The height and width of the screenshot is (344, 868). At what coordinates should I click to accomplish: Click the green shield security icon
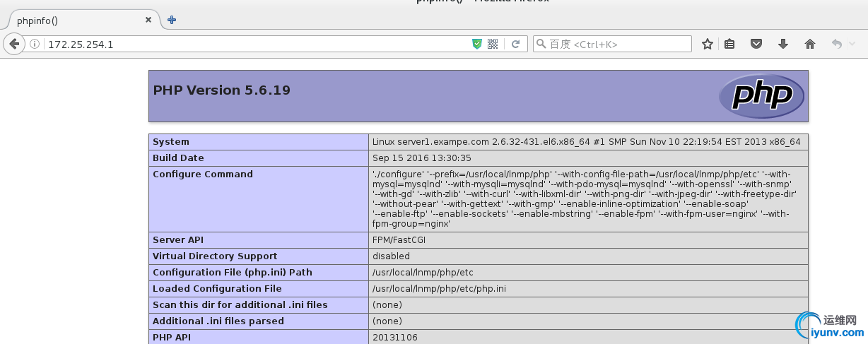click(477, 44)
